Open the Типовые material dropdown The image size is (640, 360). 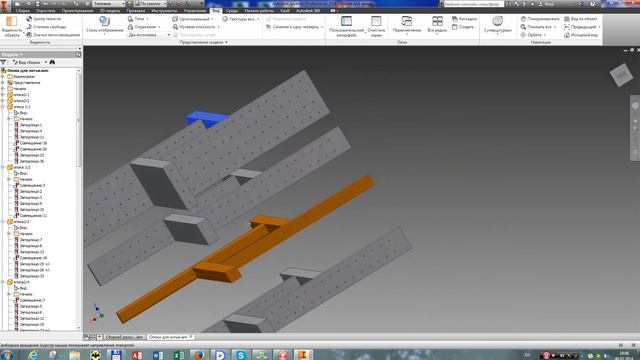[x=108, y=4]
